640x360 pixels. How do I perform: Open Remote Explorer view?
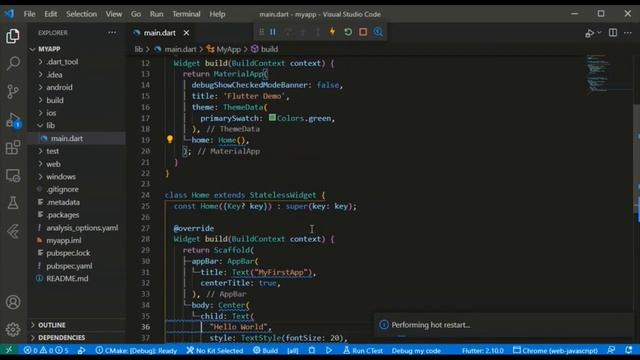[13, 176]
